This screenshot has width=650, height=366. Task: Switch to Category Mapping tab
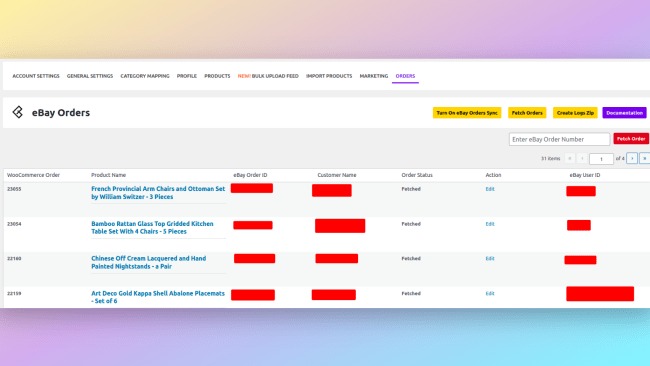(x=145, y=76)
